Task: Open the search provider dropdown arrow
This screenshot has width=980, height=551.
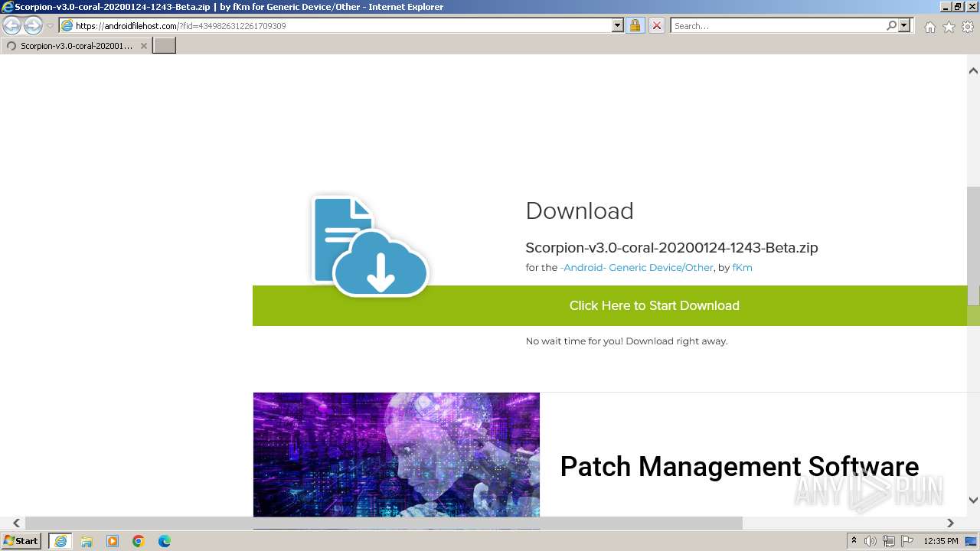Action: (904, 26)
